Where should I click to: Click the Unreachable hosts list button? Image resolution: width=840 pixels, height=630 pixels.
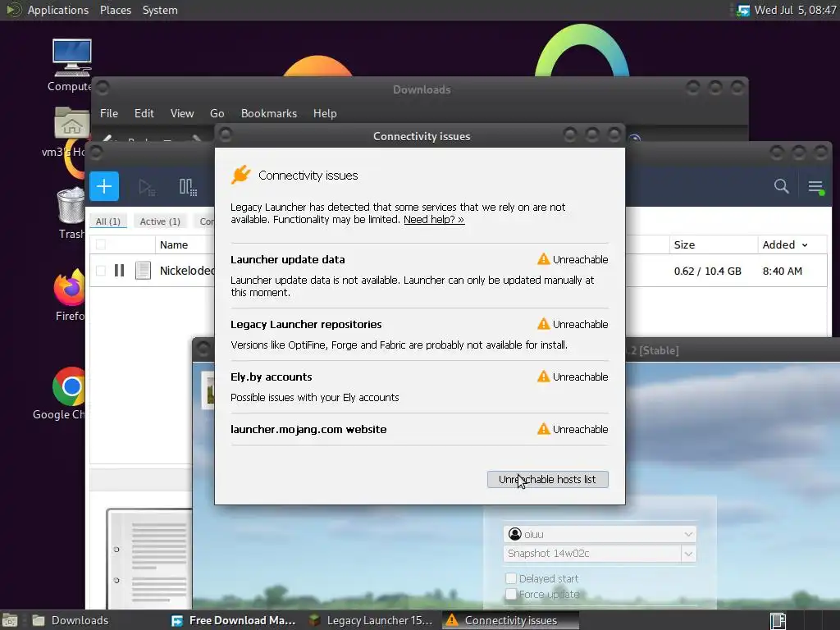tap(547, 479)
